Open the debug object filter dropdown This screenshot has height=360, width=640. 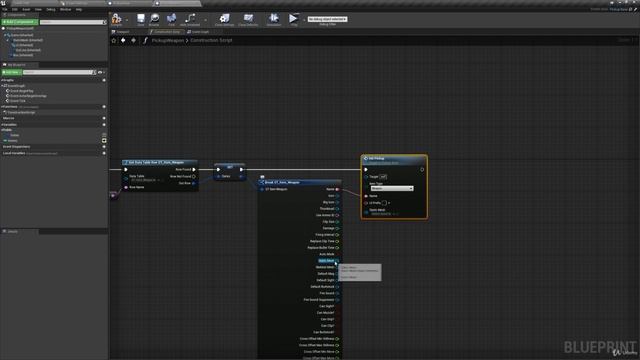pyautogui.click(x=327, y=19)
